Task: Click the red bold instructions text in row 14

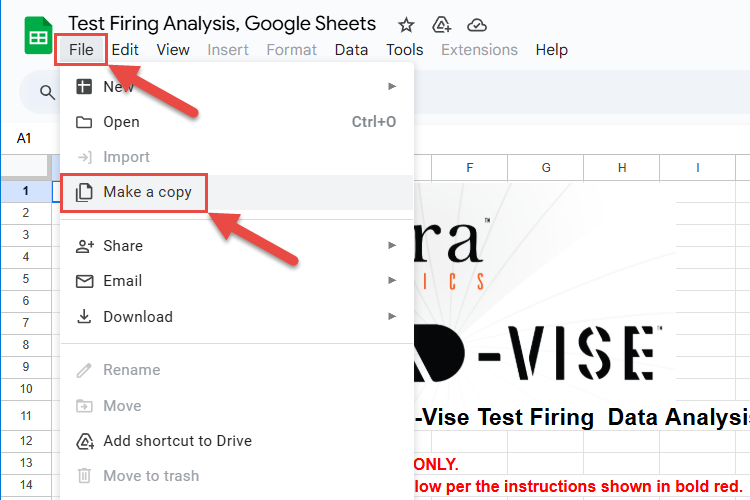Action: click(578, 486)
